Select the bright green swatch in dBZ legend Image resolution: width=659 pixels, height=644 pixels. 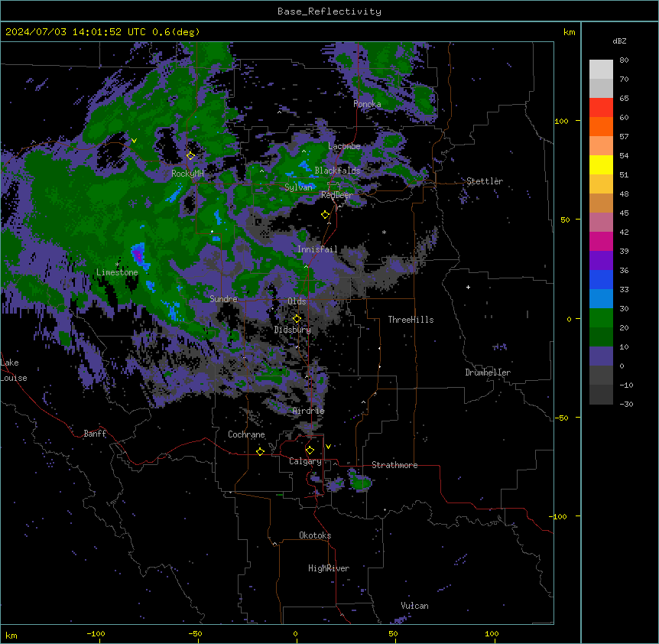pyautogui.click(x=601, y=318)
